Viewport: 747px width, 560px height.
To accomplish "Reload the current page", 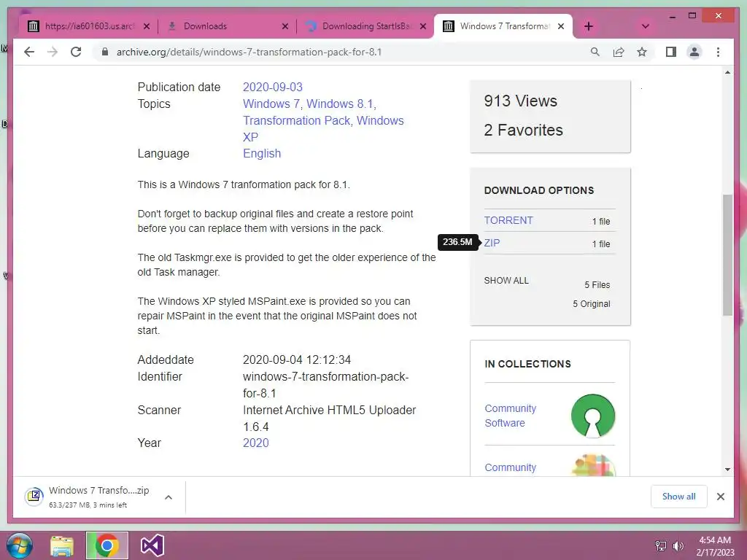I will [76, 52].
